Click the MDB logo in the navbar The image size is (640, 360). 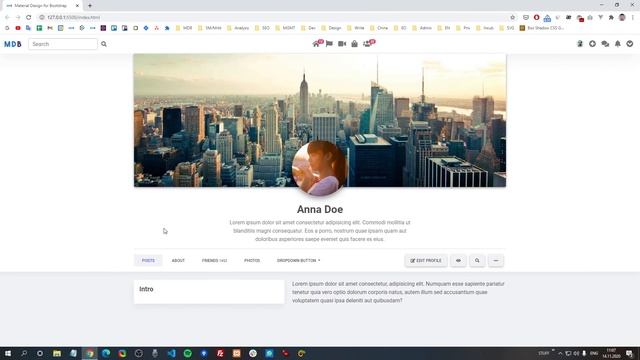(x=13, y=44)
